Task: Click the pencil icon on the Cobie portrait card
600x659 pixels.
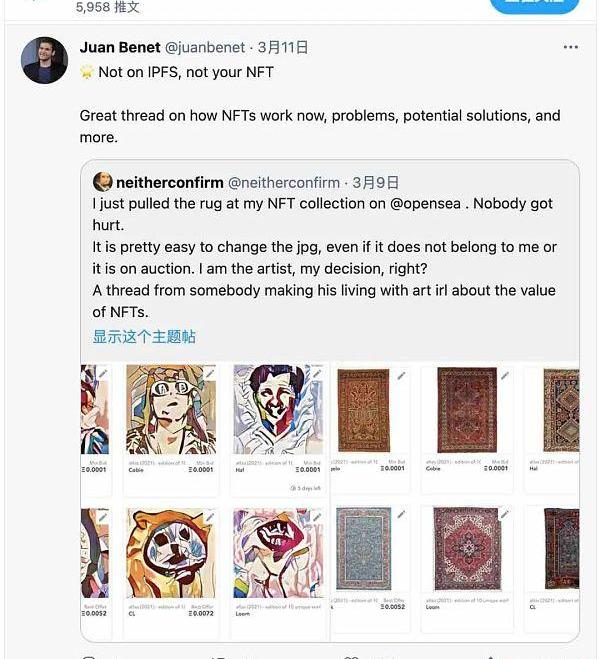Action: point(210,375)
